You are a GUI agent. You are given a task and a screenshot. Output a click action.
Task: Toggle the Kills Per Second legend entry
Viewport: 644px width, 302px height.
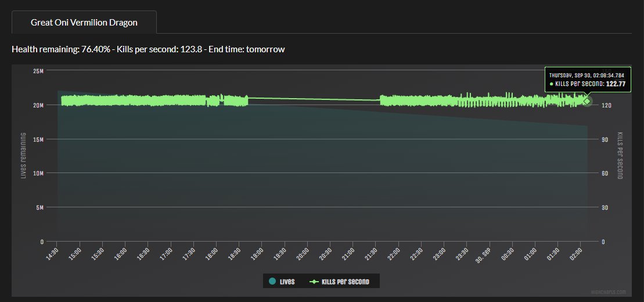(339, 282)
